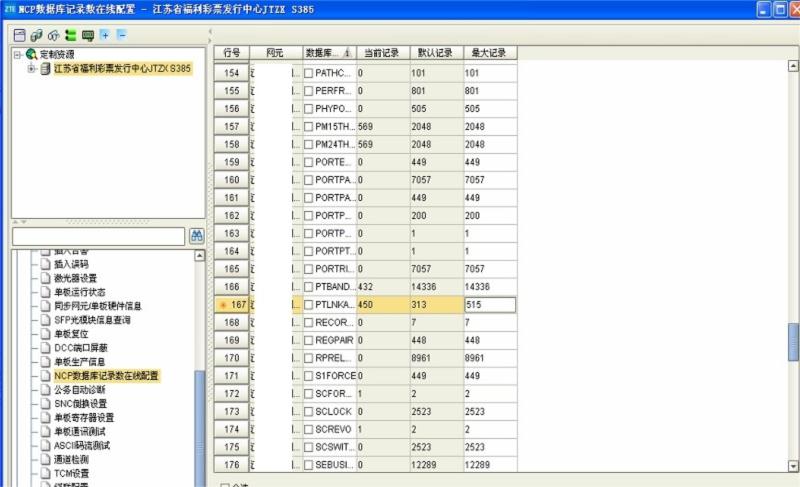Click the binoculars search icon
This screenshot has width=800, height=487.
(x=196, y=236)
